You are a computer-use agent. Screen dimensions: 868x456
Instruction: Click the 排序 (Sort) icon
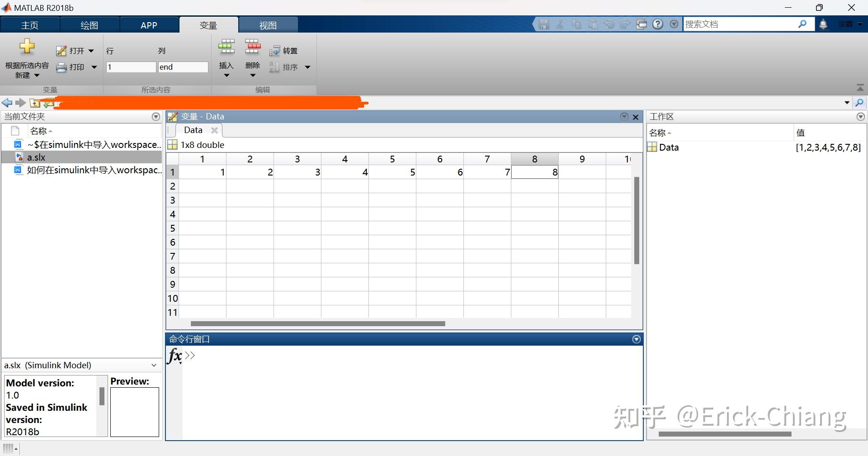[x=275, y=67]
